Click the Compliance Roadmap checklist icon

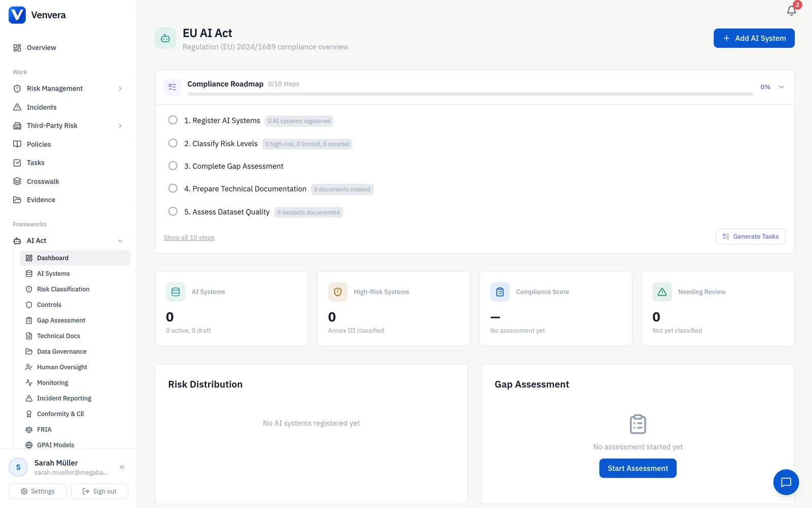pos(173,87)
